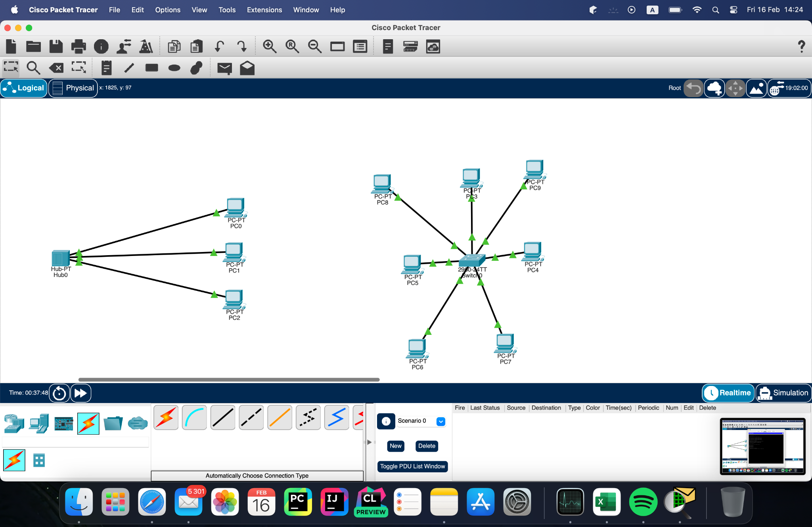
Task: Select the Components category
Action: click(63, 423)
